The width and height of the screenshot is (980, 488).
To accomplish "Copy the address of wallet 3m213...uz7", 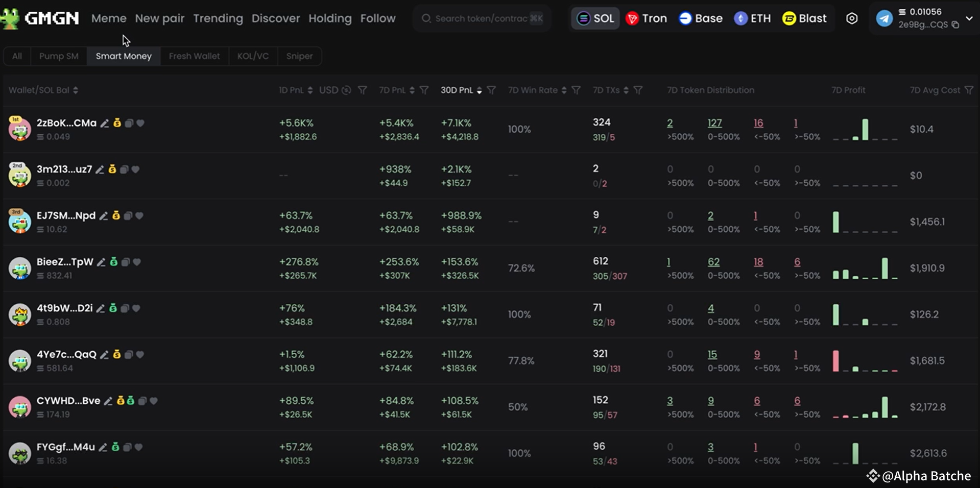I will [x=124, y=169].
